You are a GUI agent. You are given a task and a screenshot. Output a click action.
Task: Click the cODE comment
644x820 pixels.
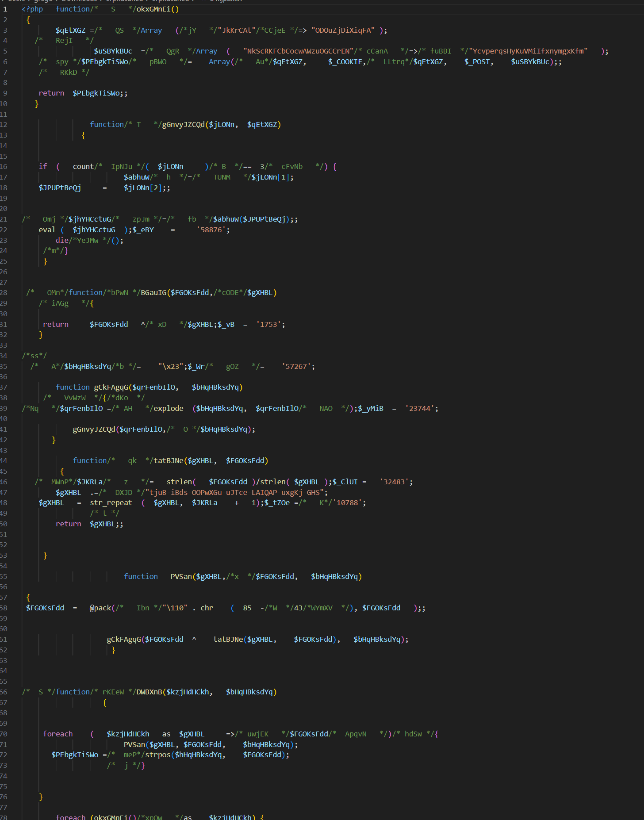(x=230, y=292)
